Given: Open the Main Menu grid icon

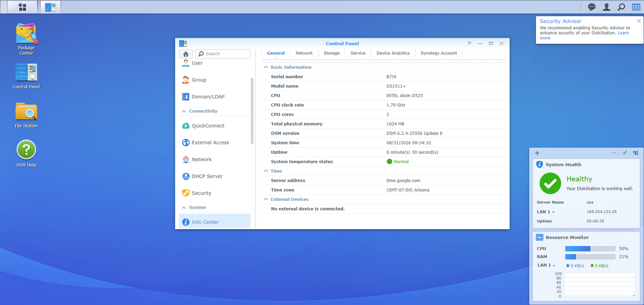Looking at the screenshot, I should pos(23,7).
